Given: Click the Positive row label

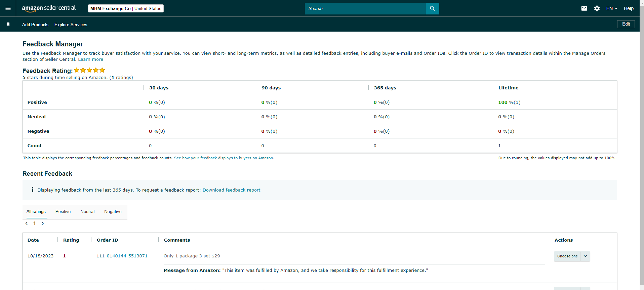Looking at the screenshot, I should 37,102.
